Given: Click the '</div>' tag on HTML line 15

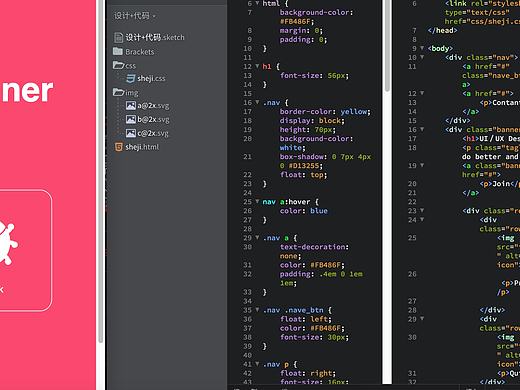Looking at the screenshot, I should [458, 121].
